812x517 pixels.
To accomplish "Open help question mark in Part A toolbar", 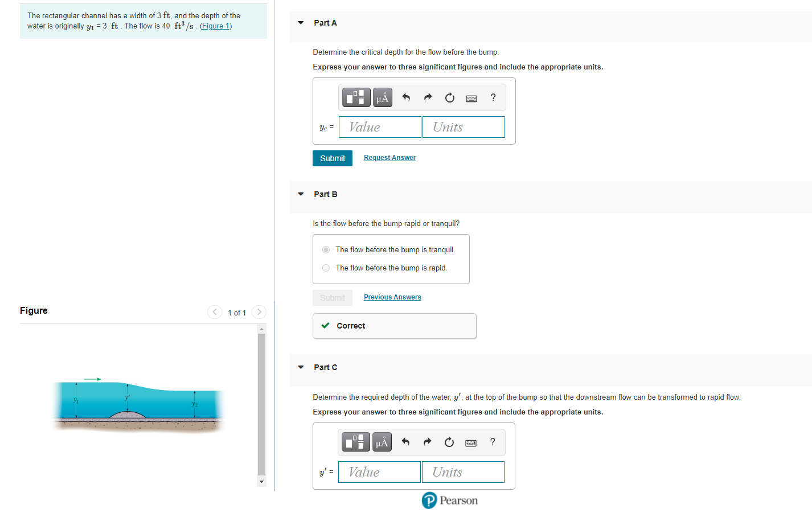I will coord(493,97).
